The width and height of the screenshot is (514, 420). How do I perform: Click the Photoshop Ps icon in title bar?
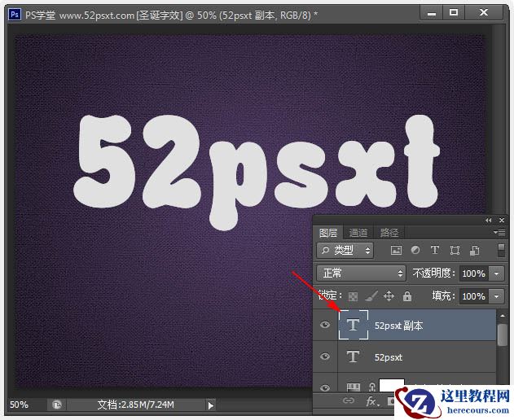[15, 15]
